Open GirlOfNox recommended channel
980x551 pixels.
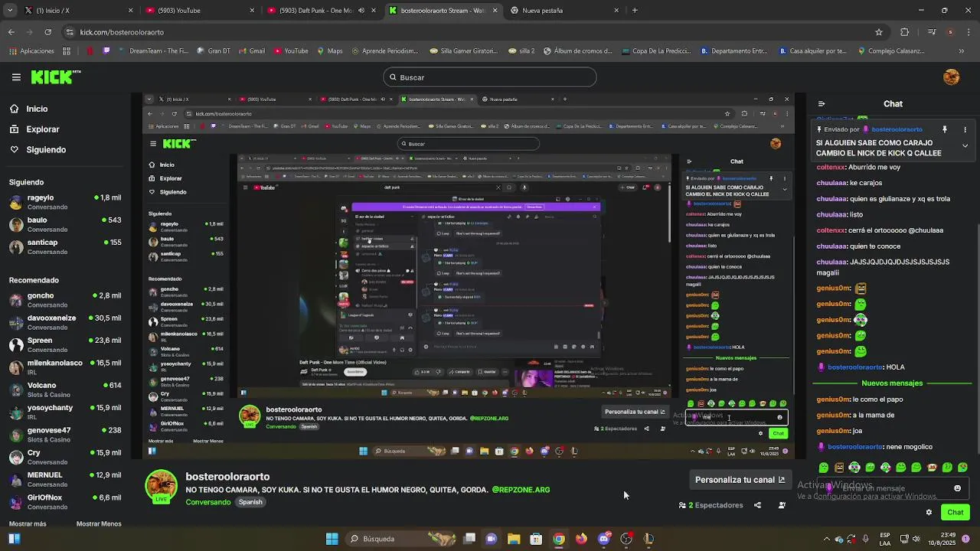[x=65, y=501]
